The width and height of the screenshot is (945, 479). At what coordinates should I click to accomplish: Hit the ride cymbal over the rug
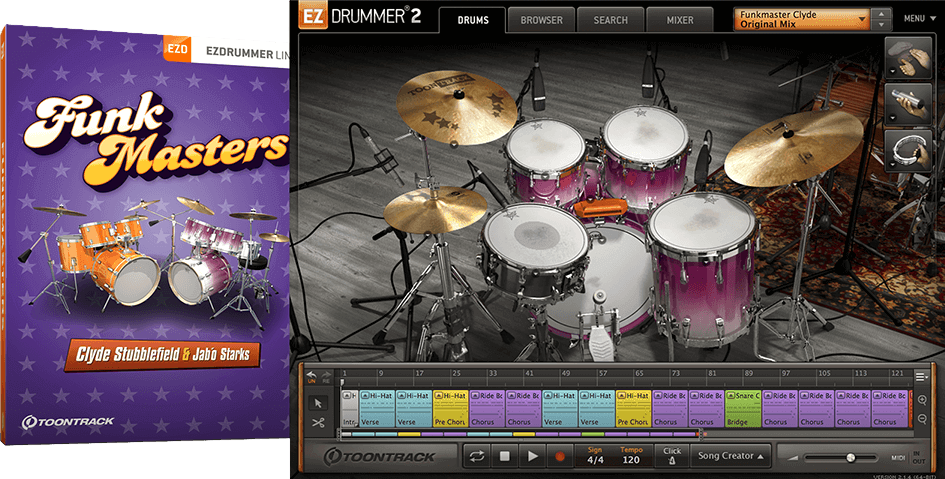(x=794, y=146)
